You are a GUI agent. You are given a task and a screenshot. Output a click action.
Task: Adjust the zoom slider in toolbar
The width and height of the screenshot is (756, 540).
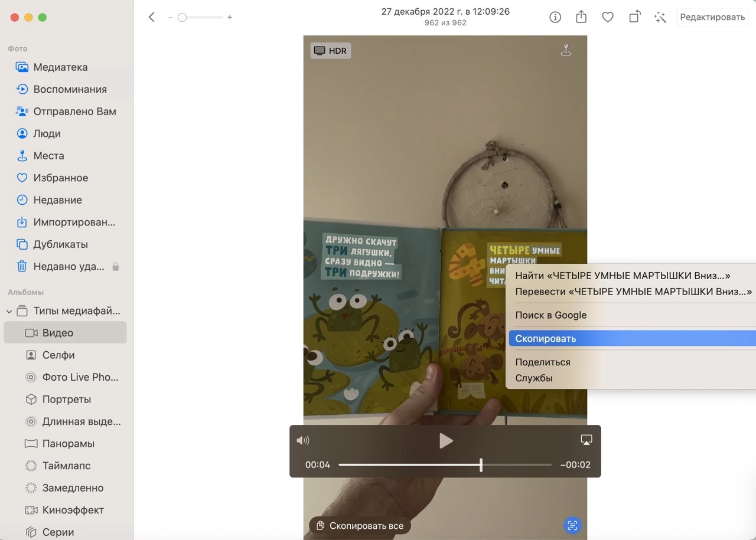click(200, 18)
